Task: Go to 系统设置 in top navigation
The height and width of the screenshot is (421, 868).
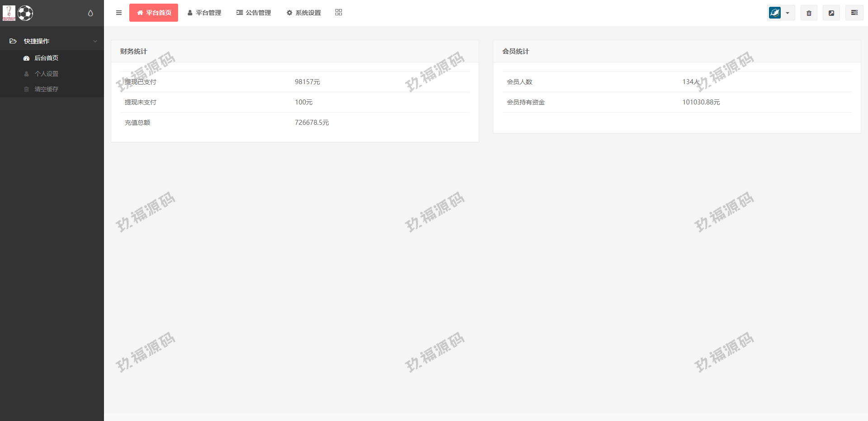Action: 304,13
